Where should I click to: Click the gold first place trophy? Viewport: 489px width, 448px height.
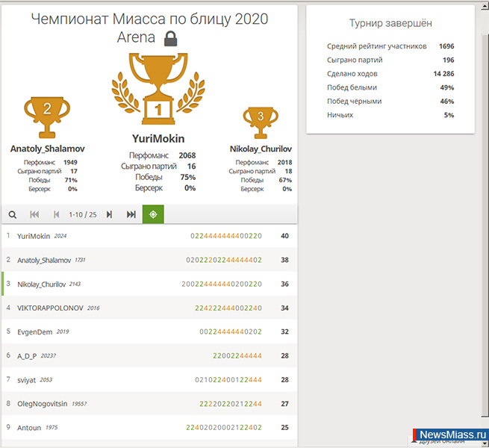(x=158, y=90)
